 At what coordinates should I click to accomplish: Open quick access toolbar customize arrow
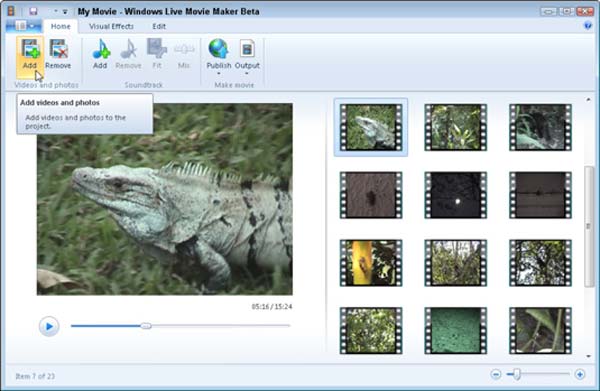tap(65, 12)
